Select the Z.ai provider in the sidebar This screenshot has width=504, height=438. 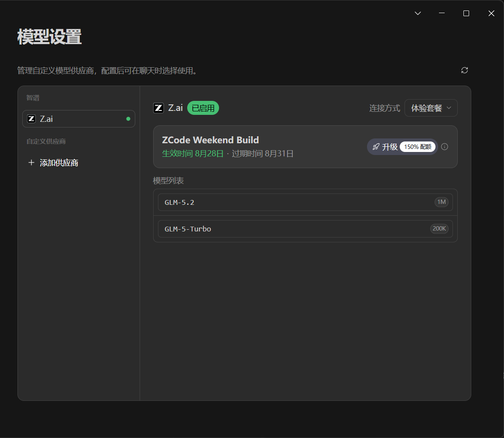[79, 119]
